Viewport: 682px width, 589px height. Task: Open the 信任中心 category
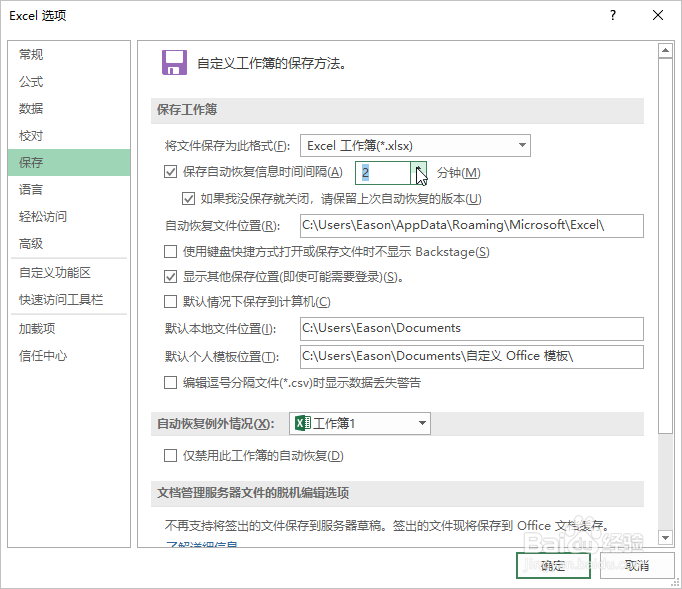69,356
